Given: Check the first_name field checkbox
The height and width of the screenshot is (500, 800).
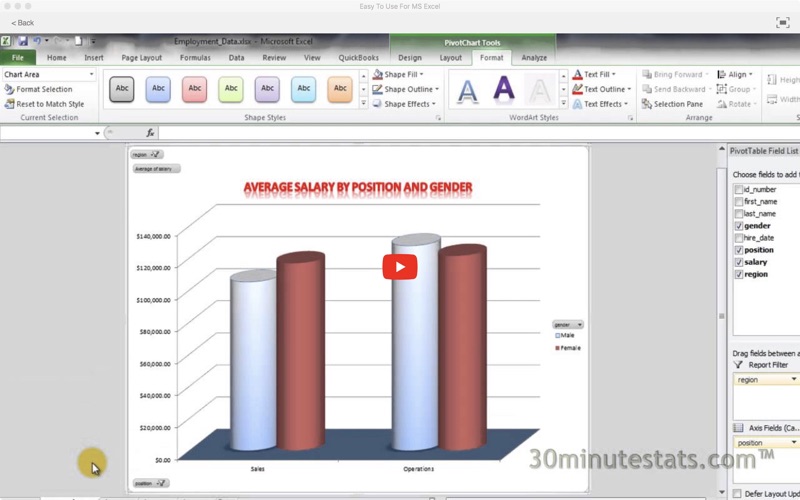Looking at the screenshot, I should (738, 202).
